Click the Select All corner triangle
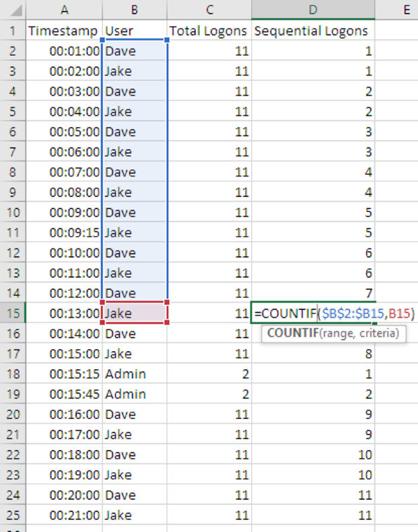The image size is (418, 532). click(12, 10)
